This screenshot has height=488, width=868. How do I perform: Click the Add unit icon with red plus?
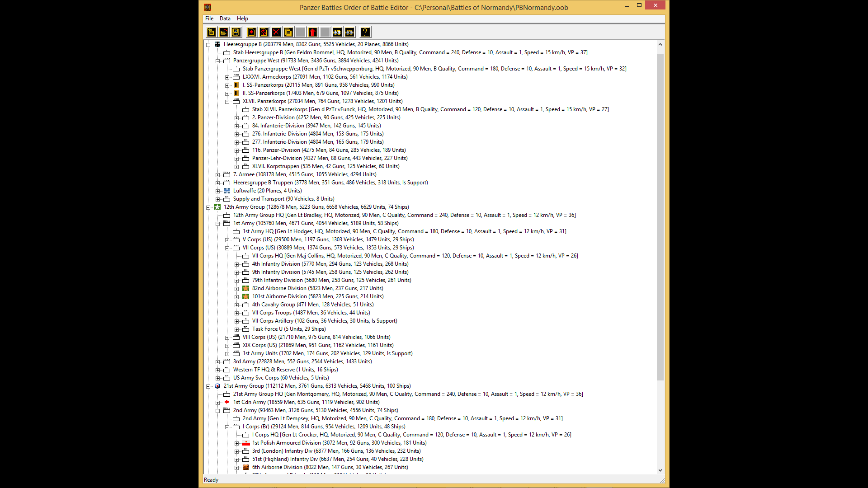tap(252, 32)
